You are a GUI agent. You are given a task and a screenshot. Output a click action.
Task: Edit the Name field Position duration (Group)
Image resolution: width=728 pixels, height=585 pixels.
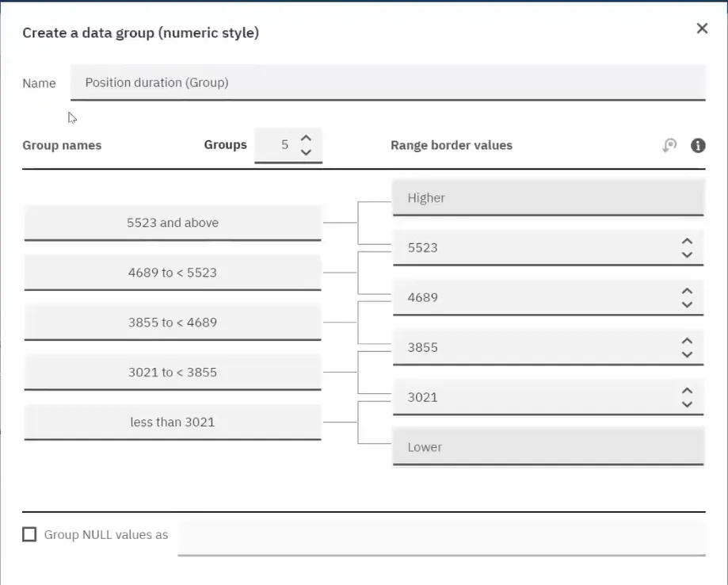[387, 82]
